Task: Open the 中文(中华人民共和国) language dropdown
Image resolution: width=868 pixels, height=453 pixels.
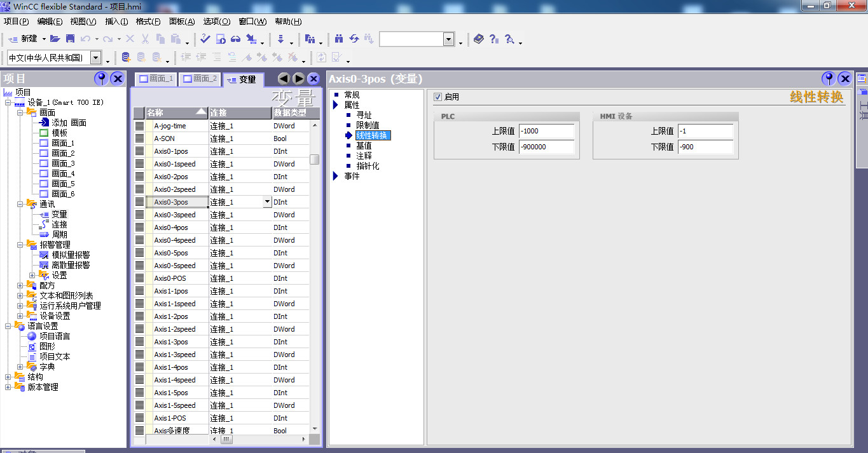Action: (x=95, y=58)
